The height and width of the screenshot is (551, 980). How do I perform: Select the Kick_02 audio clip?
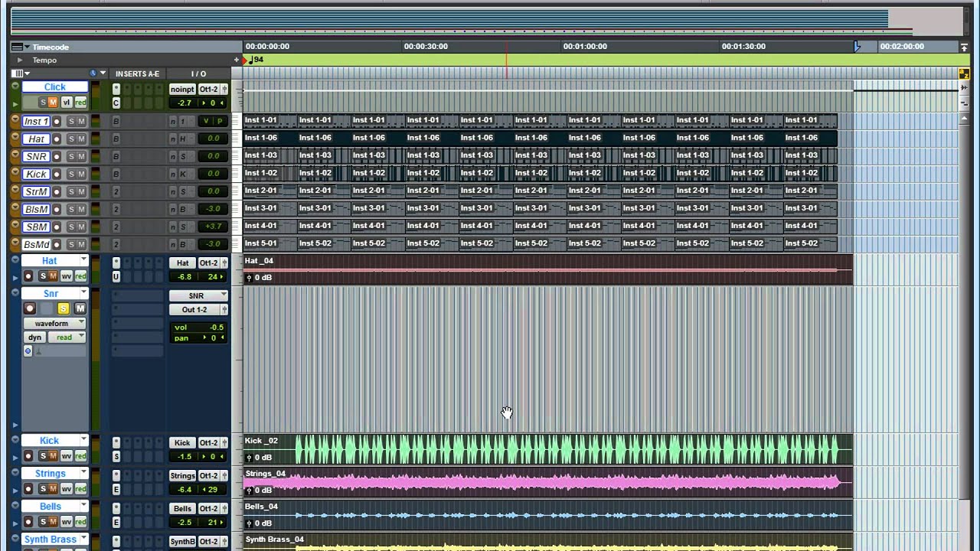(x=547, y=449)
